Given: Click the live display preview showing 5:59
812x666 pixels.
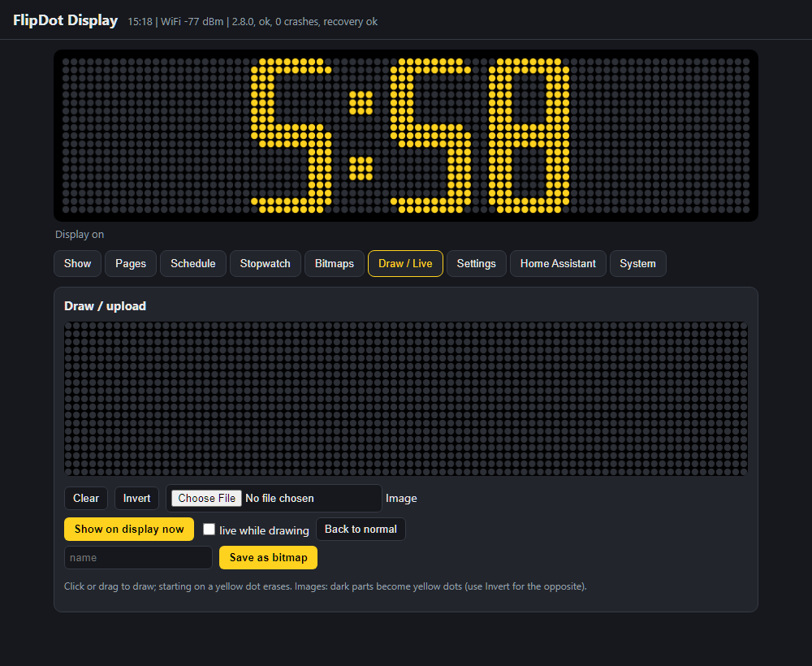Looking at the screenshot, I should click(x=406, y=136).
